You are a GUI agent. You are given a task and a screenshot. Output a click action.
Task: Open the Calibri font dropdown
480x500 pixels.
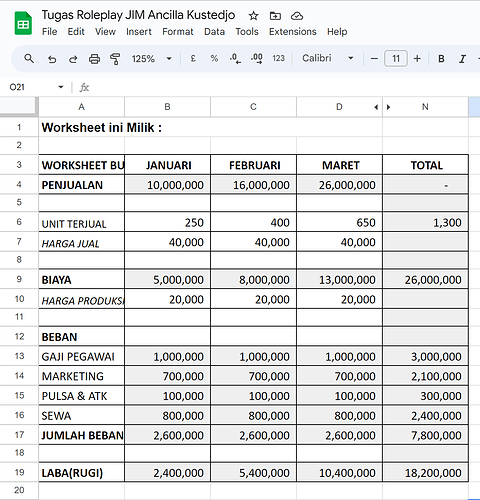[328, 58]
